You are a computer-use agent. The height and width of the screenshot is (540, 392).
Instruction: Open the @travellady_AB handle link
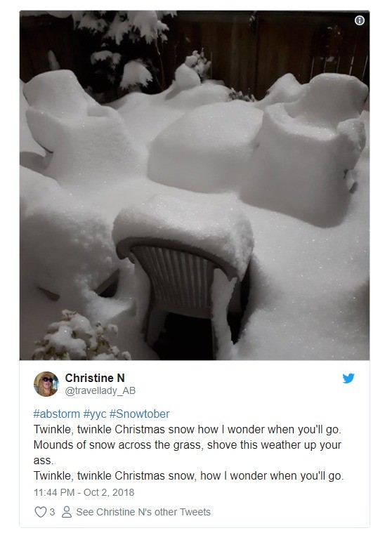pos(100,390)
